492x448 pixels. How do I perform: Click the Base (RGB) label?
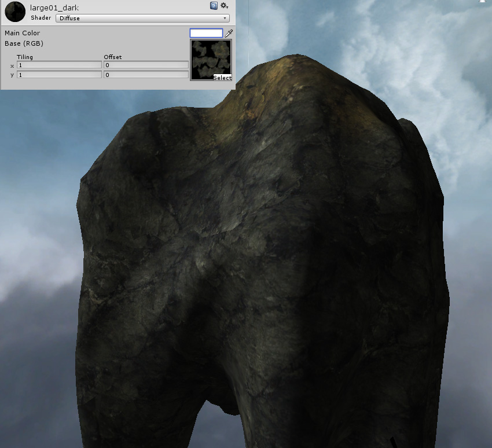pos(23,43)
